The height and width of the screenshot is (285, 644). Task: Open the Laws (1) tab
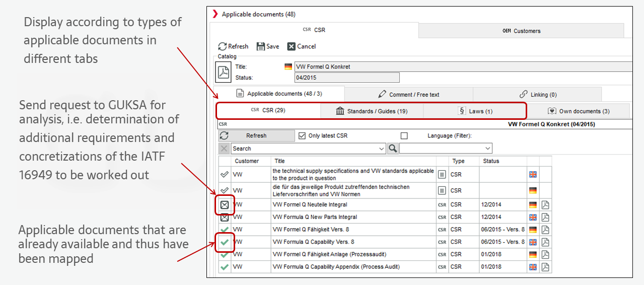[475, 111]
